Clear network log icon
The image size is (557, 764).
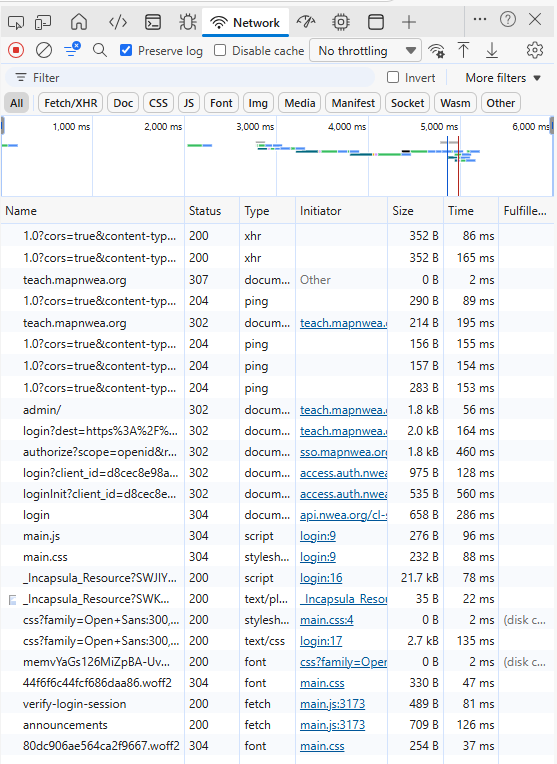[x=44, y=50]
